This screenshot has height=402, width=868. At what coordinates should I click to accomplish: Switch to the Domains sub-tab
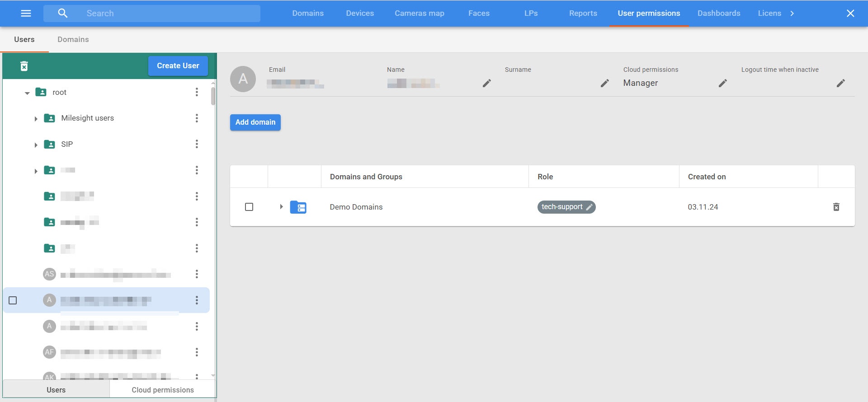[x=73, y=40]
